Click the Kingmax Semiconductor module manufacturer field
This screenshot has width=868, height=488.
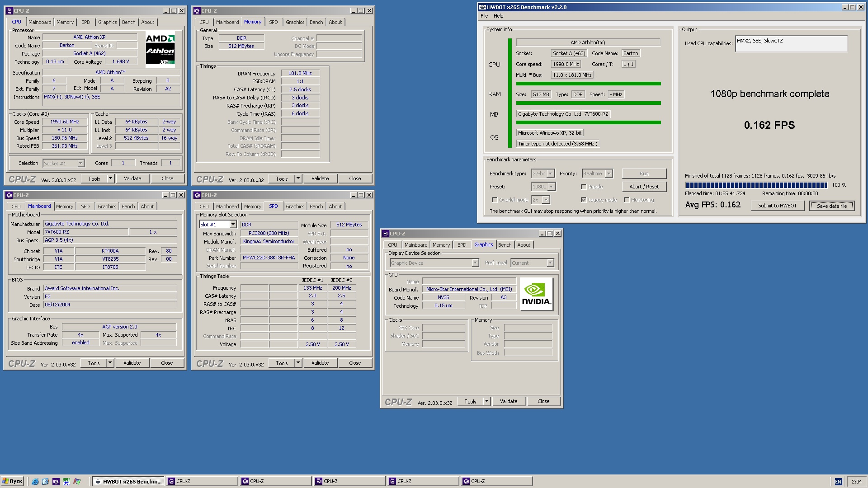coord(269,241)
